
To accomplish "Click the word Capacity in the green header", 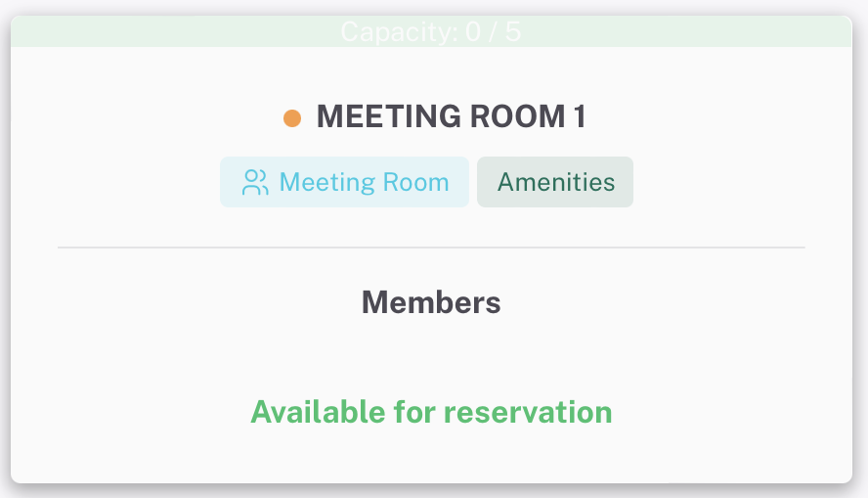I will (x=399, y=32).
